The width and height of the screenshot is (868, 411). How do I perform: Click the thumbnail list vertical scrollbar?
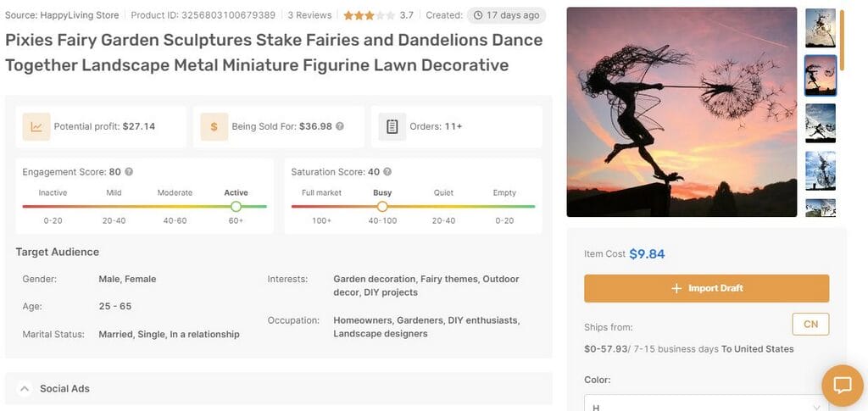click(x=842, y=40)
